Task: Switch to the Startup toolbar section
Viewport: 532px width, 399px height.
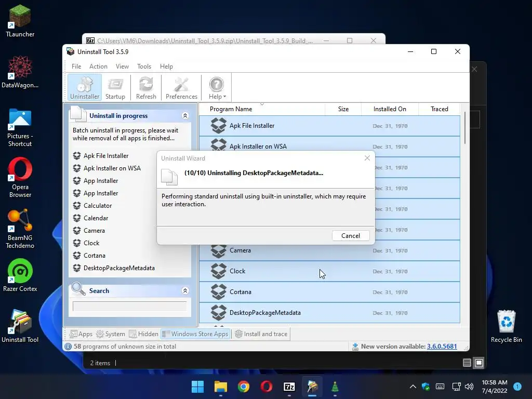Action: point(115,87)
